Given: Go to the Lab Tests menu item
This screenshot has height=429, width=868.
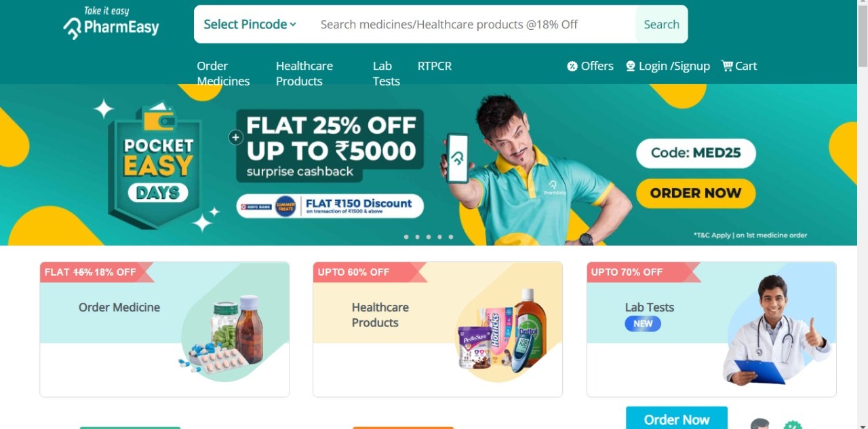Looking at the screenshot, I should 387,73.
